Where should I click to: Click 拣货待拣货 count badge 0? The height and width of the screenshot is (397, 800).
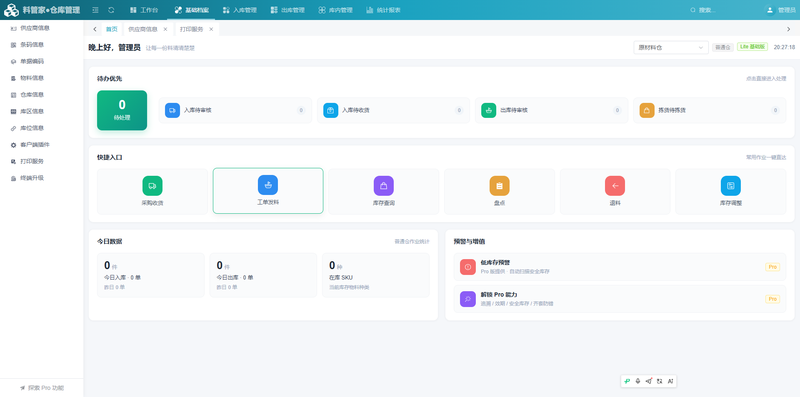coord(776,110)
